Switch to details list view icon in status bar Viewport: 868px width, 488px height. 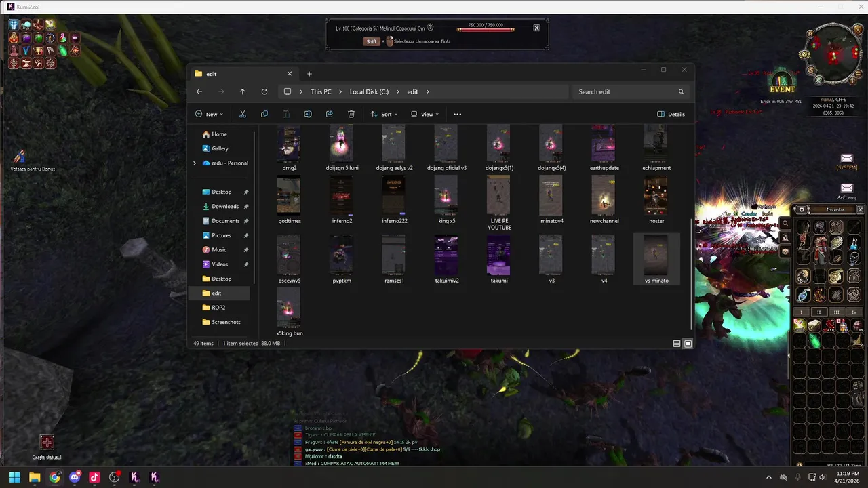(677, 344)
